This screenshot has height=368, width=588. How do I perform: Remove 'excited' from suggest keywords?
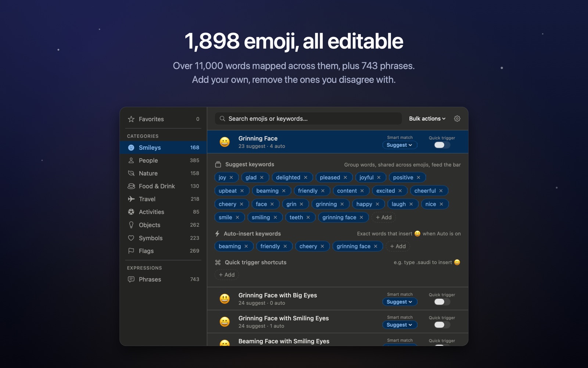(400, 191)
